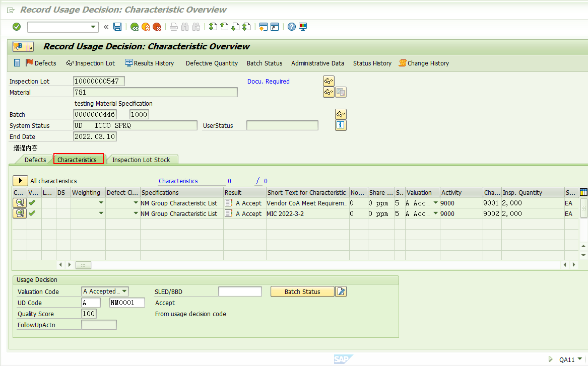The image size is (588, 366).
Task: Create new session window icon
Action: 264,27
